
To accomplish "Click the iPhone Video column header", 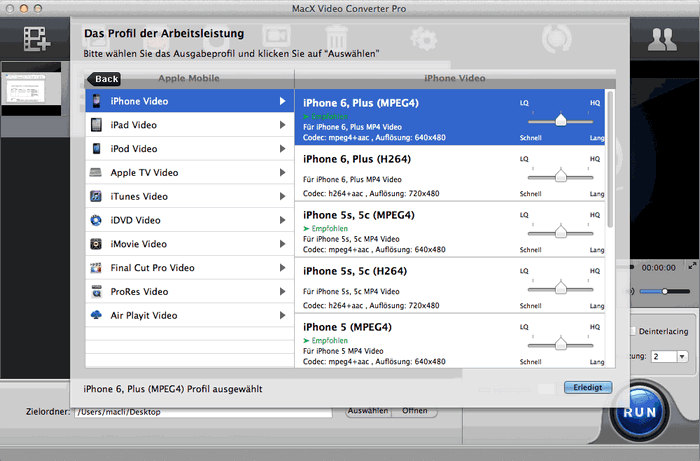I will [454, 78].
